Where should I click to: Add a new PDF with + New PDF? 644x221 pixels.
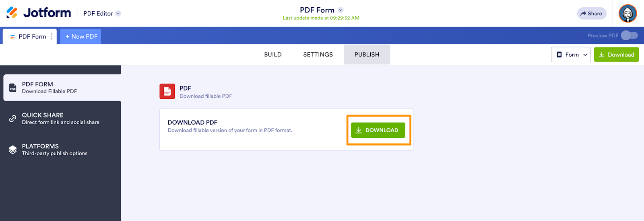click(81, 37)
